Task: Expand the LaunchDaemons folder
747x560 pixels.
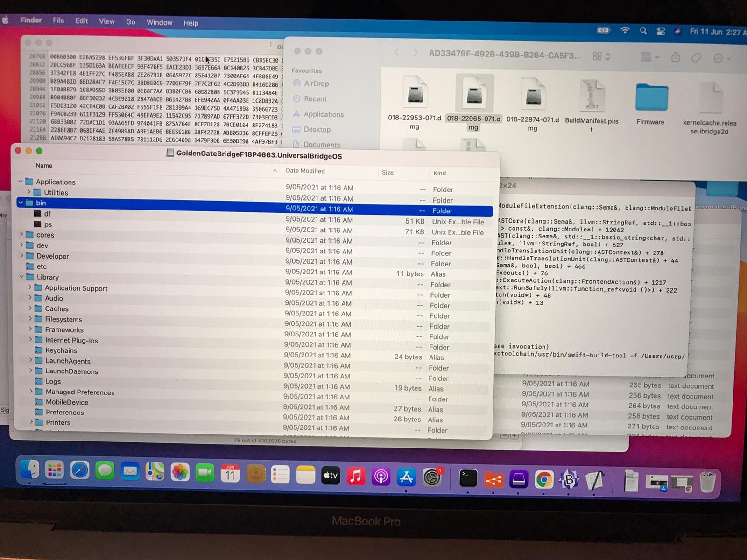Action: pos(31,371)
